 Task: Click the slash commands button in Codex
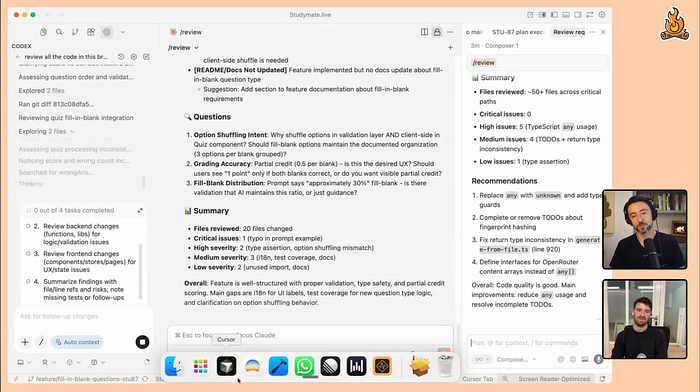point(41,342)
